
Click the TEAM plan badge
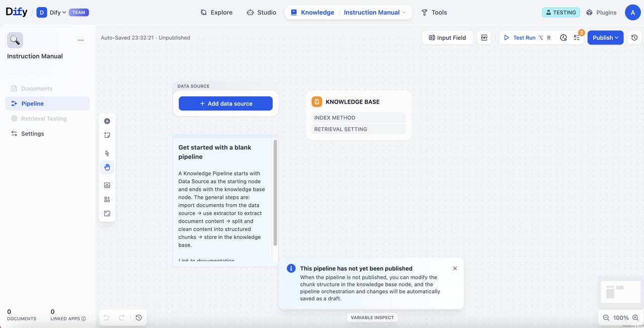pos(79,13)
